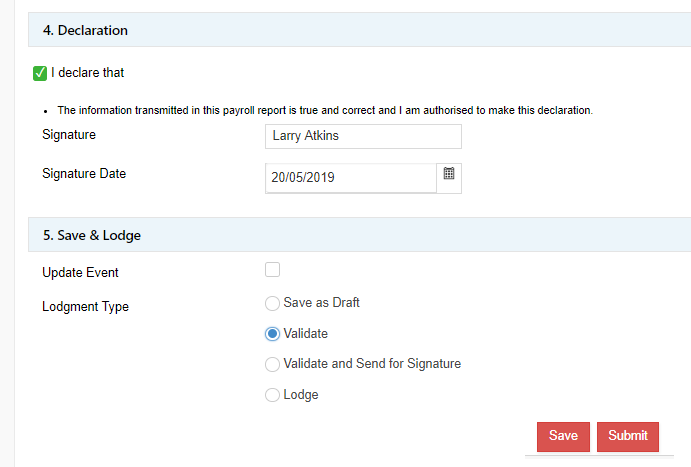
Task: Click the red Submit button
Action: pos(627,436)
